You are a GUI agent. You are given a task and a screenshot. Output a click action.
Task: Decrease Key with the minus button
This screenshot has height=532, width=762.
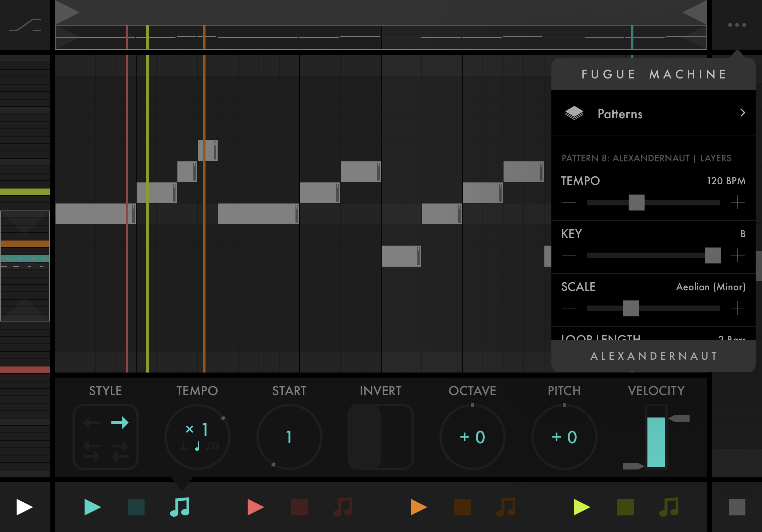click(569, 255)
